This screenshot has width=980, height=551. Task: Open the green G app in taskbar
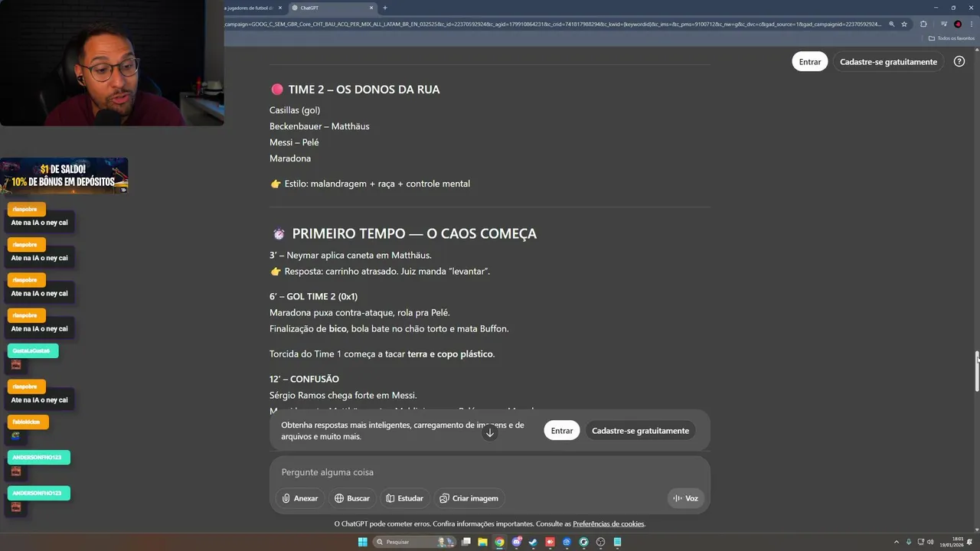[x=583, y=542]
